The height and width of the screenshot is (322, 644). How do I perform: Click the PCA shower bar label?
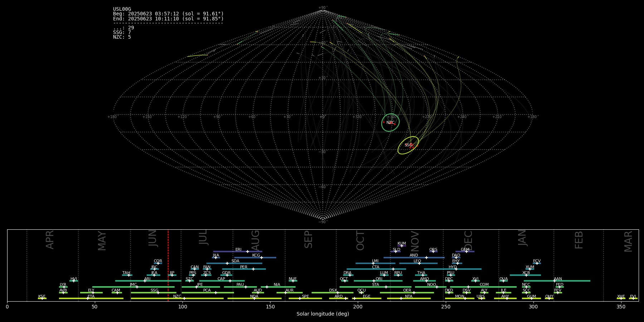(207, 291)
